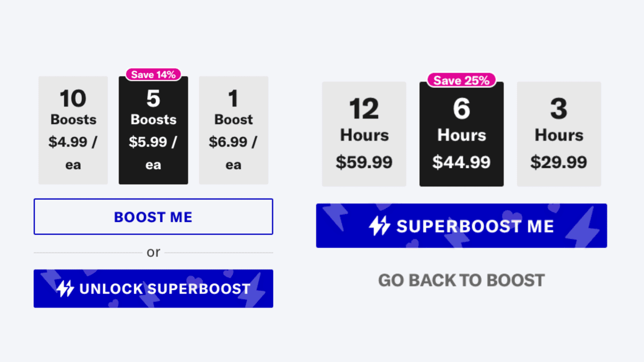This screenshot has height=362, width=644.
Task: Select the 10 Boosts package
Action: pyautogui.click(x=73, y=130)
